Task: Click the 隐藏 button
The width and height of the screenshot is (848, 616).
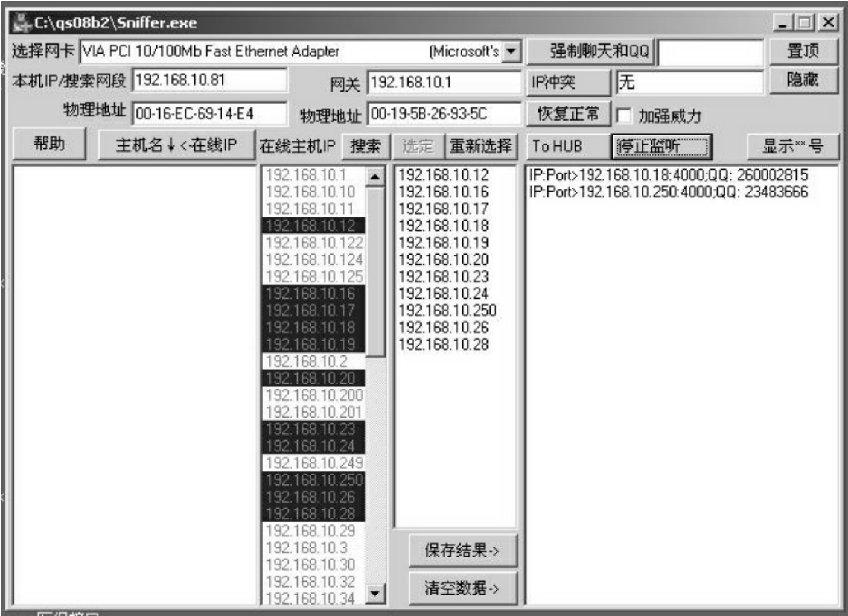Action: (803, 80)
